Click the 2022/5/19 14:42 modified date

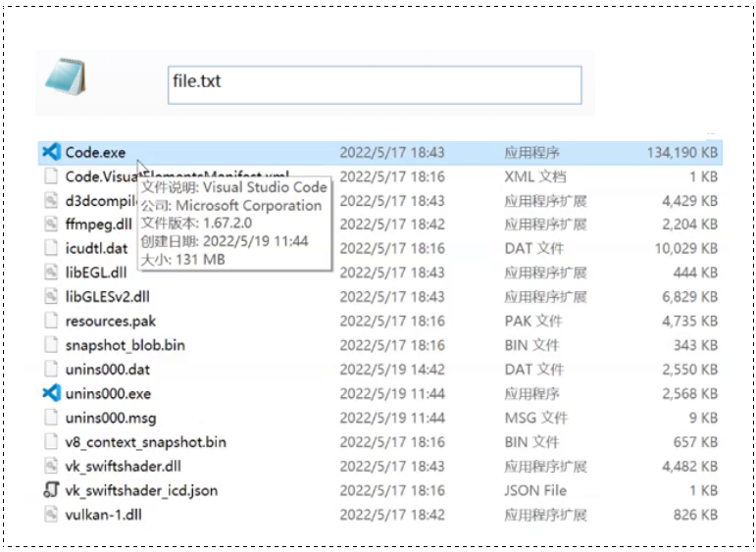click(391, 370)
